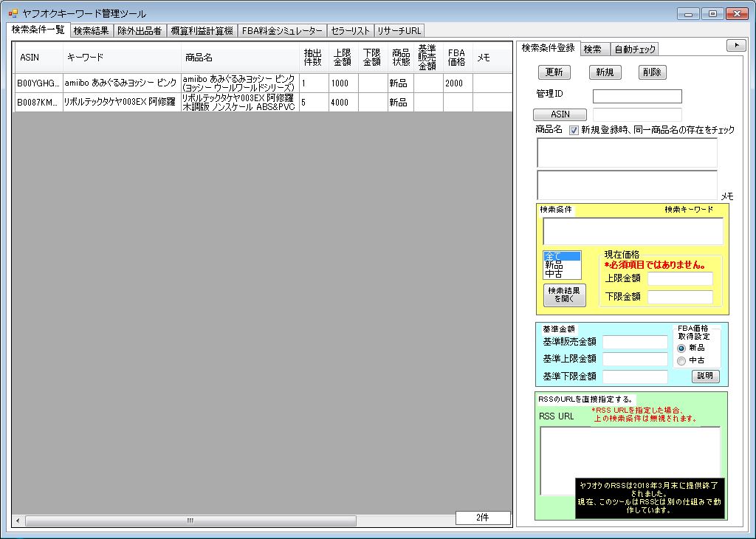
Task: Click the 基準販売金額 column header
Action: click(428, 58)
